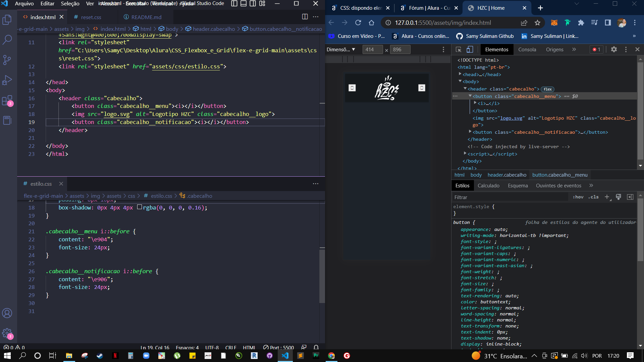Expand the script element in the DOM tree
This screenshot has height=362, width=644.
(465, 154)
